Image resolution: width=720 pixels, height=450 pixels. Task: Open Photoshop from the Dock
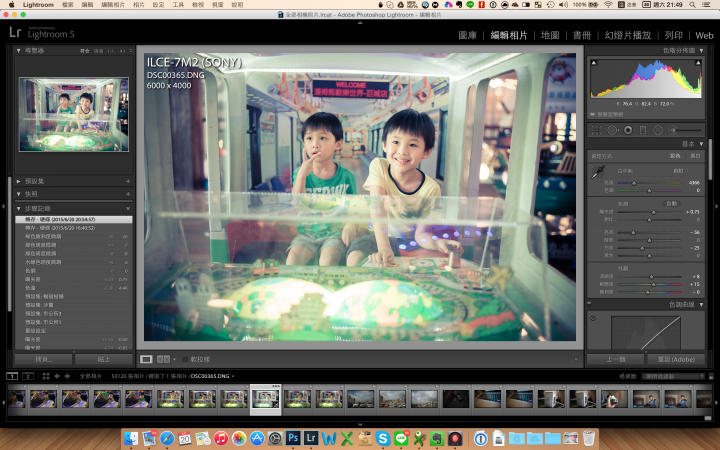(x=292, y=438)
